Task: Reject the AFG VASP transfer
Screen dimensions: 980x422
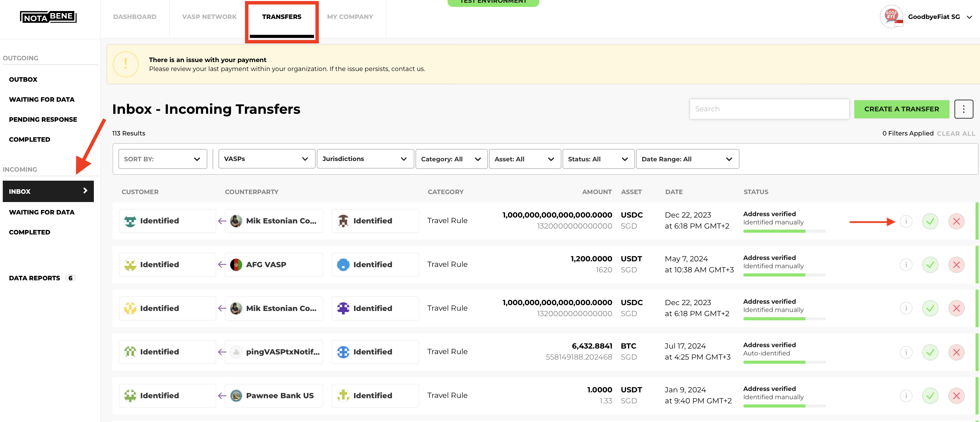Action: tap(957, 264)
